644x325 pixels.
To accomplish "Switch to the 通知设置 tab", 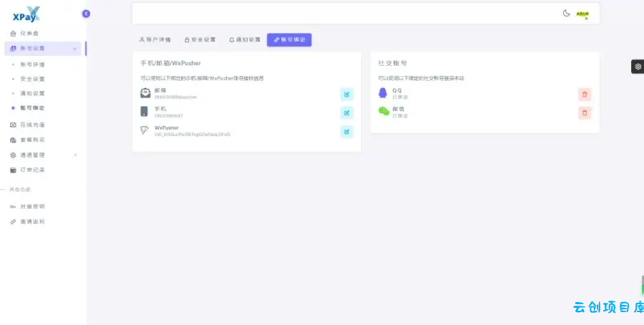I will (x=245, y=40).
